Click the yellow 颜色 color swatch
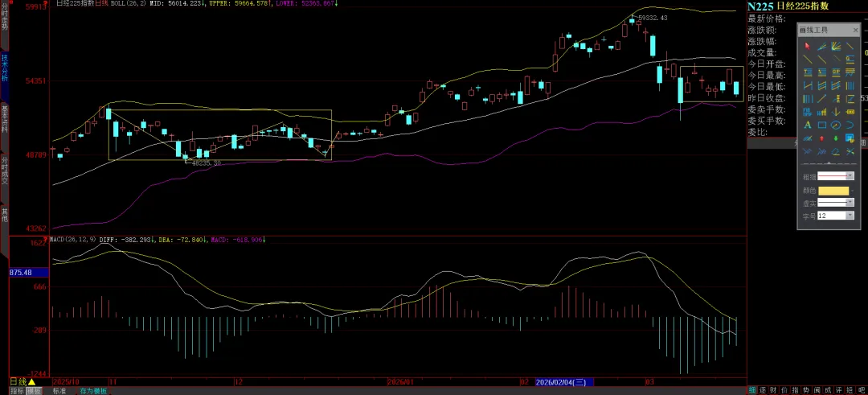This screenshot has height=395, width=868. (x=833, y=190)
